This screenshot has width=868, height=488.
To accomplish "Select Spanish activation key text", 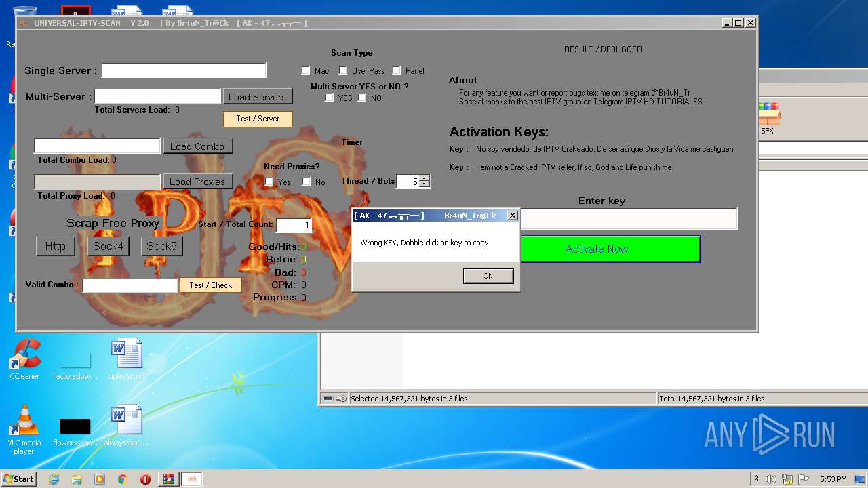I will click(604, 149).
